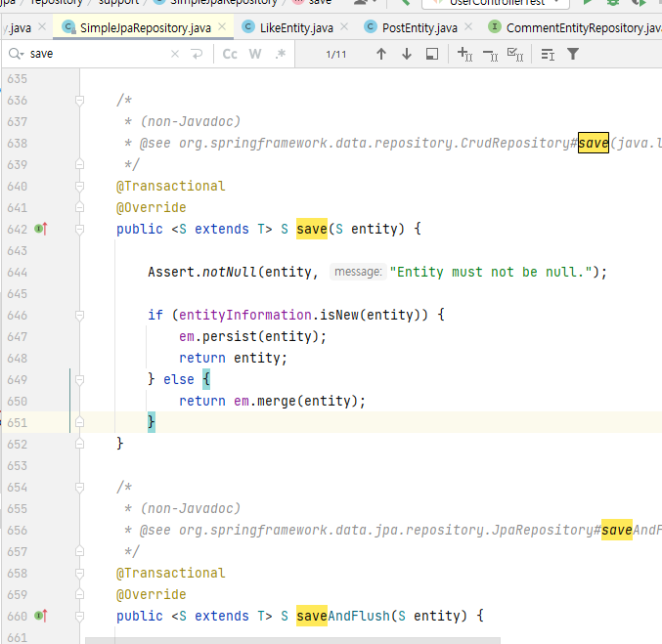Switch to LikeEntity.java tab
This screenshot has width=662, height=644.
click(296, 28)
